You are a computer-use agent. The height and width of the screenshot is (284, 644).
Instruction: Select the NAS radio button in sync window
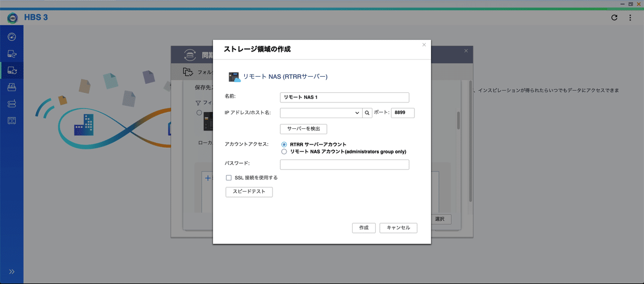click(199, 113)
